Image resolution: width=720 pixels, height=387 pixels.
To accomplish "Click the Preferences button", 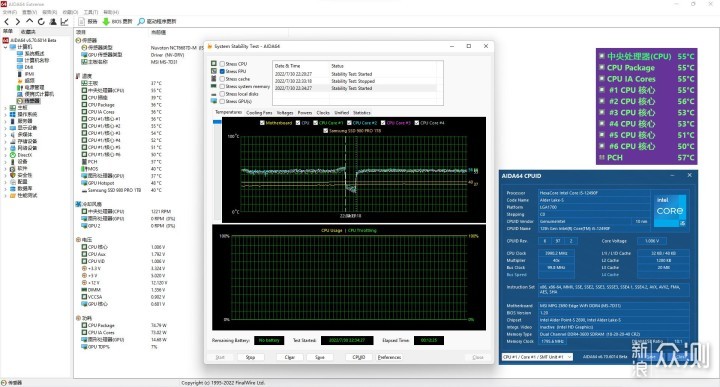I will (x=389, y=357).
